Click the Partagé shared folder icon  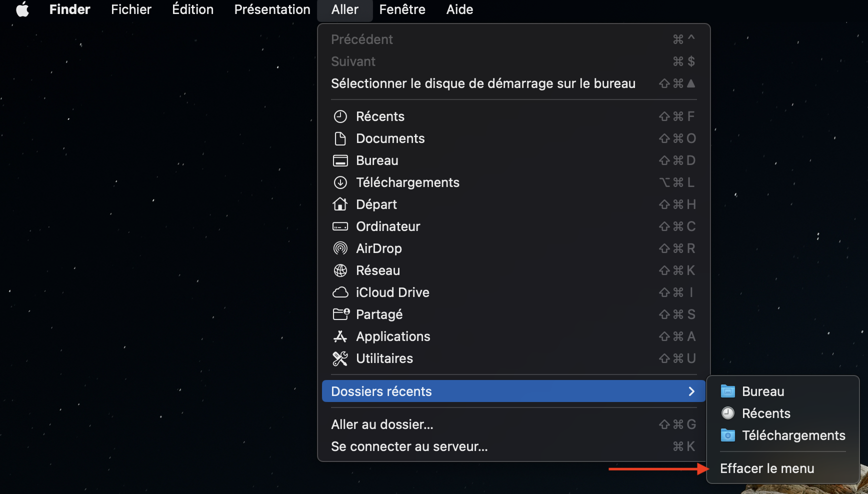coord(341,314)
